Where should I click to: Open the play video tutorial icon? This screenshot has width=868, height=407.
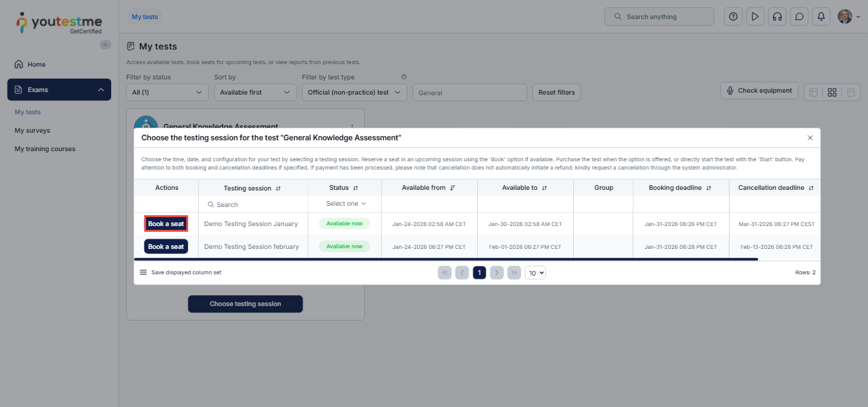point(755,17)
